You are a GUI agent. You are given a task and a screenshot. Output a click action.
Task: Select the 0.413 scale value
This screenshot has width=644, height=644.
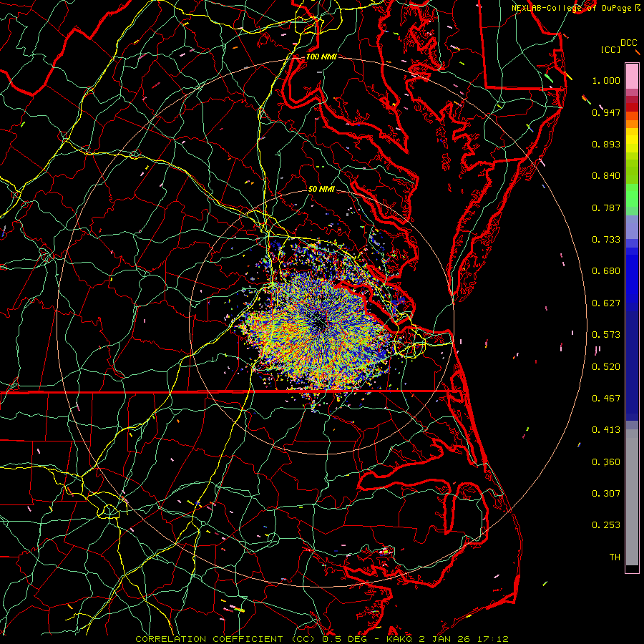[x=606, y=430]
